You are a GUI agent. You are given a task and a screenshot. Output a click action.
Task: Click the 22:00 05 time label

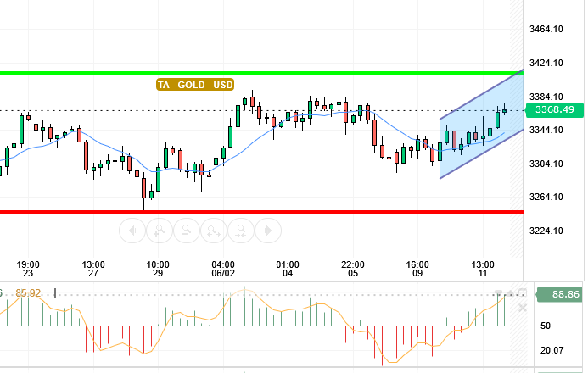tap(353, 269)
